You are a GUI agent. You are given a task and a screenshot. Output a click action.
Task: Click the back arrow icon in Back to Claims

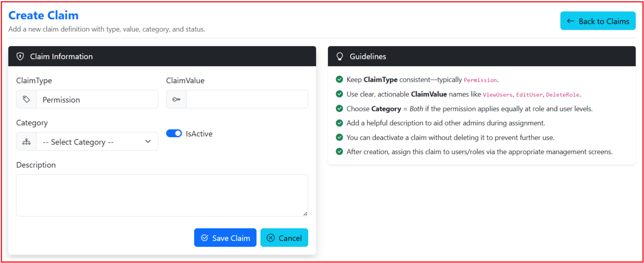click(571, 21)
